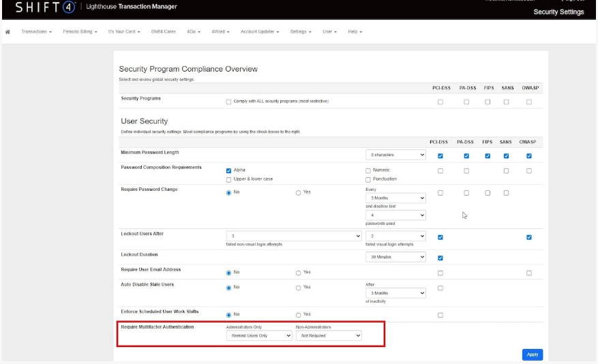Viewport: 598px width, 364px height.
Task: Open the Transactions menu
Action: pyautogui.click(x=36, y=32)
